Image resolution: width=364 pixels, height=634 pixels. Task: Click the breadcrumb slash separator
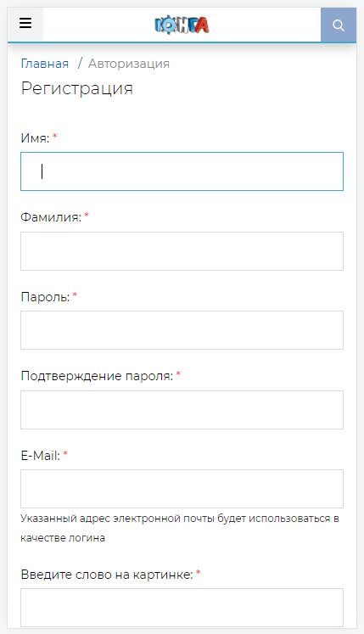click(x=80, y=64)
